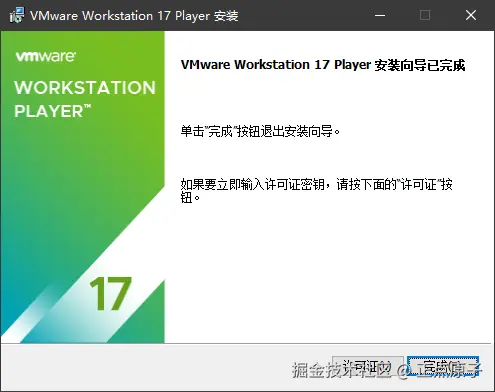Click the text about 输入许可证密钥

click(x=316, y=191)
